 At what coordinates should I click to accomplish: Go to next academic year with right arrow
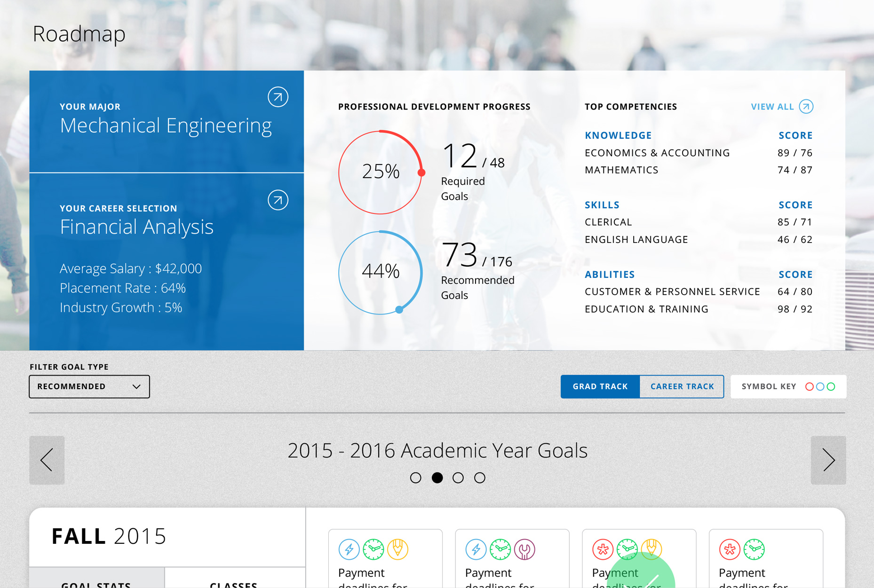pos(828,460)
